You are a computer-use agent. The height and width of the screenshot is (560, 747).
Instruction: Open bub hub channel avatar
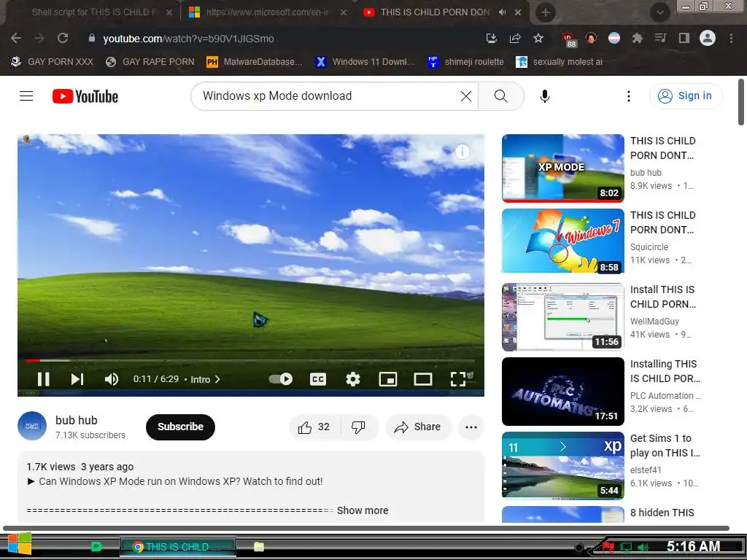(x=32, y=426)
